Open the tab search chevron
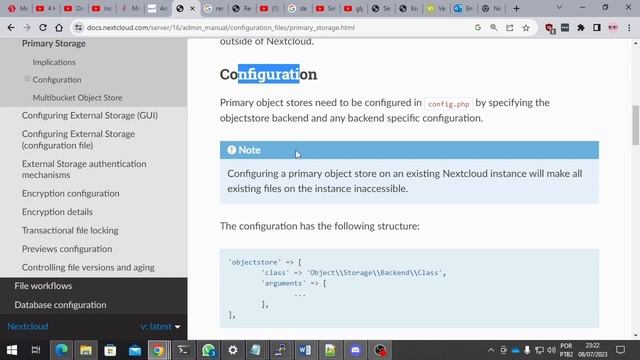The image size is (640, 360). coord(559,8)
